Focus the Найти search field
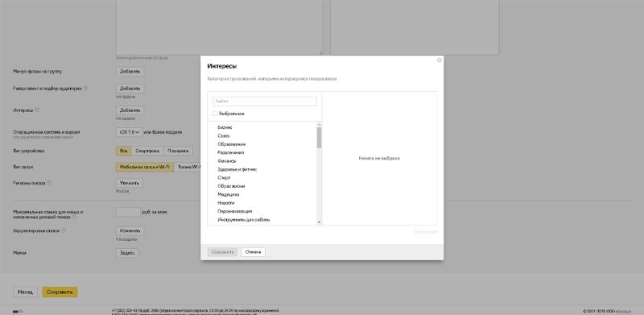 265,102
